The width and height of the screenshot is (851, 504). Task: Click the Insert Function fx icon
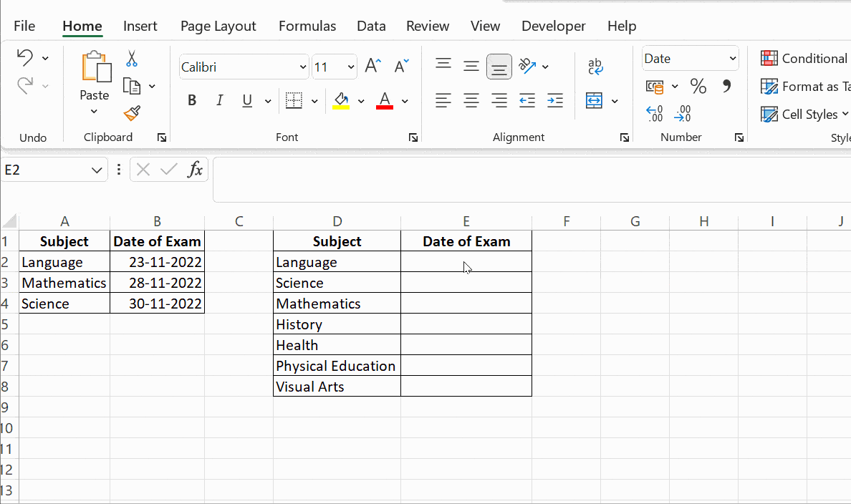coord(195,170)
